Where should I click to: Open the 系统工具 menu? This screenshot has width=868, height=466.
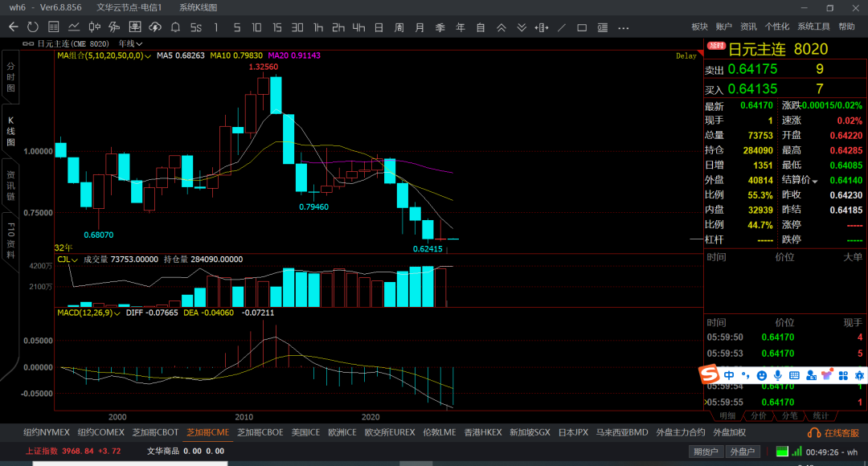[813, 27]
